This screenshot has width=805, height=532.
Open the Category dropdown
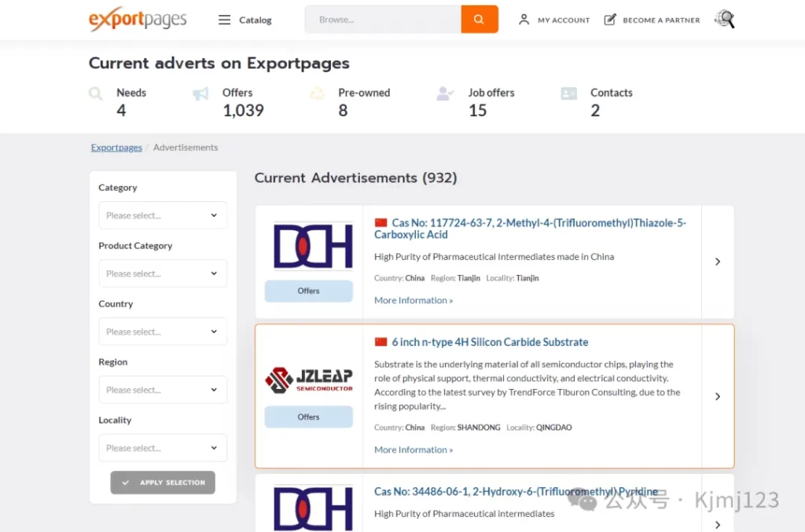[163, 215]
